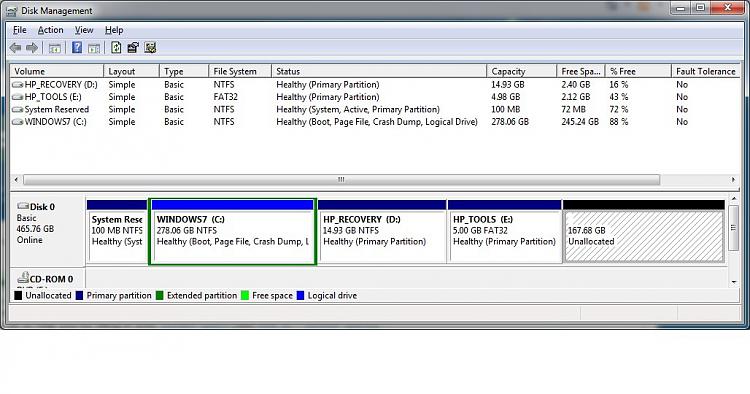Click the horizontal scrollbar right arrow
Image resolution: width=750 pixels, height=394 pixels.
coord(733,180)
